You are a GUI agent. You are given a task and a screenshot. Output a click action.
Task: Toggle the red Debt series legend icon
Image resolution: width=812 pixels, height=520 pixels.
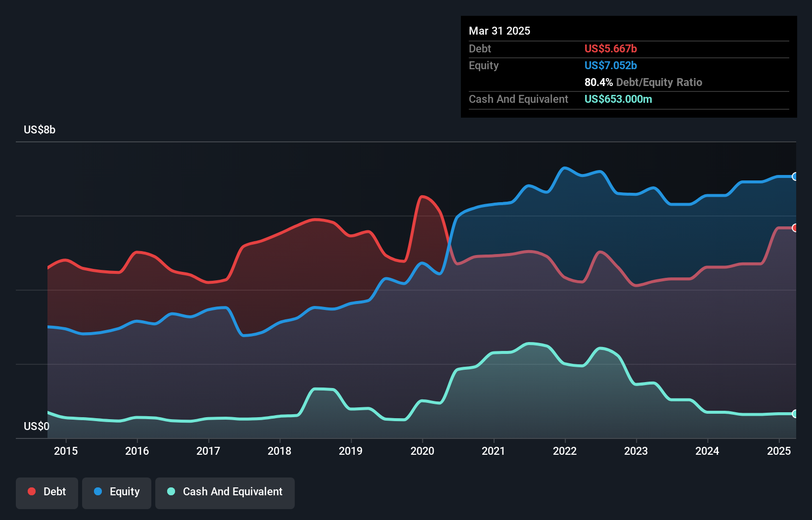click(x=31, y=491)
